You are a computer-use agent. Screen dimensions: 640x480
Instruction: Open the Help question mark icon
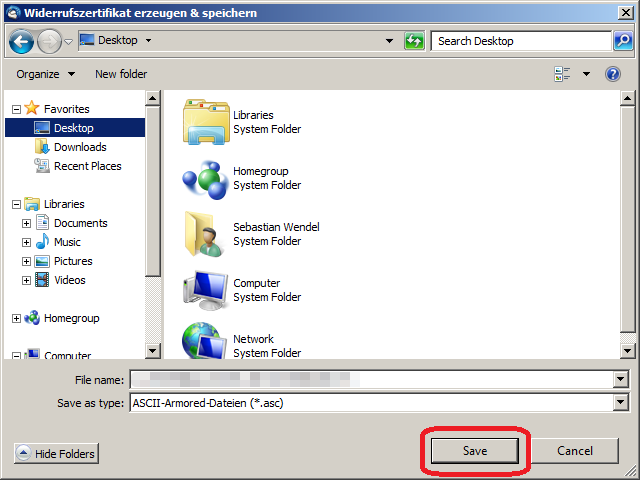tap(613, 74)
